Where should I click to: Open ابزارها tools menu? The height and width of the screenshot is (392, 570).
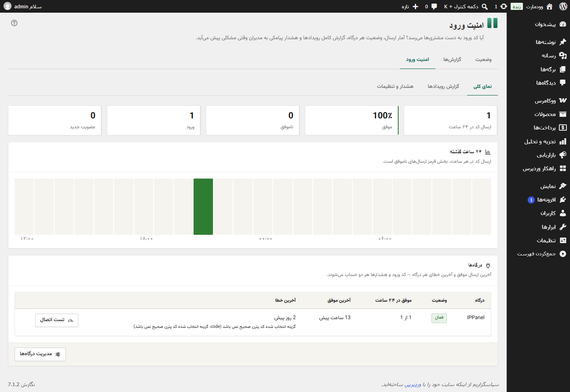pos(538,227)
